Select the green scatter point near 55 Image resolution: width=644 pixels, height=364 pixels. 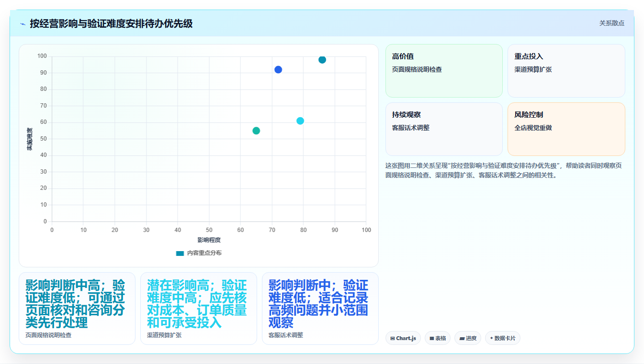pos(256,131)
